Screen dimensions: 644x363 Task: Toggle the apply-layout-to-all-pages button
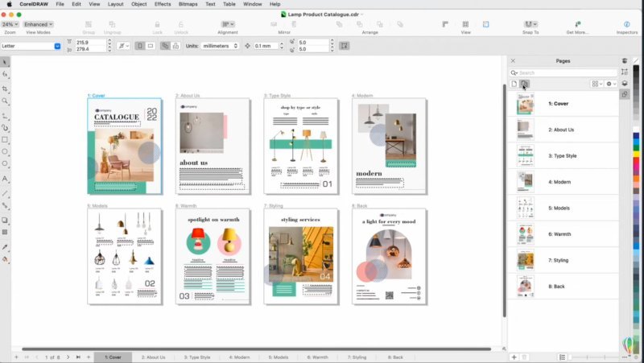[x=164, y=46]
